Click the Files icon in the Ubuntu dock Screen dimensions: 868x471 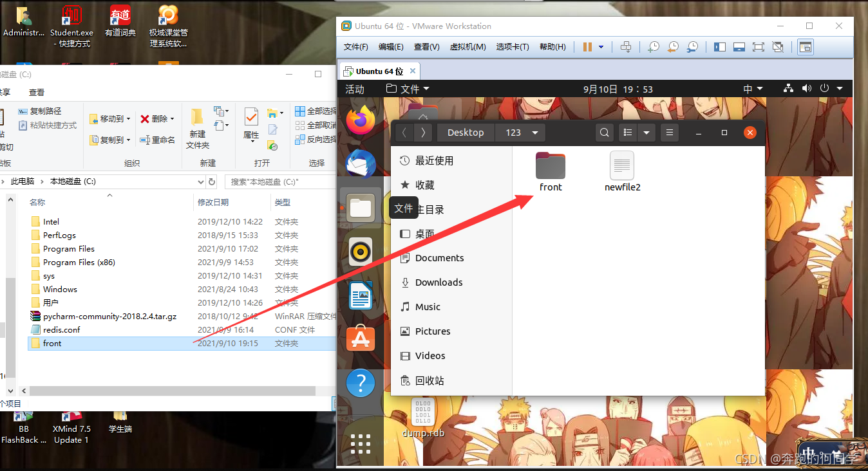tap(361, 207)
